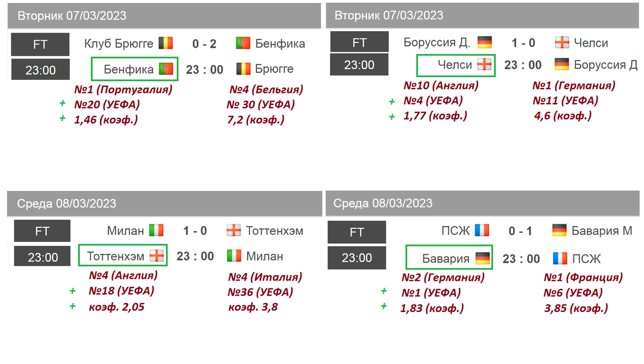This screenshot has width=644, height=364.
Task: Select 23:00 time button in Тоттенхэм match
Action: pos(43,257)
